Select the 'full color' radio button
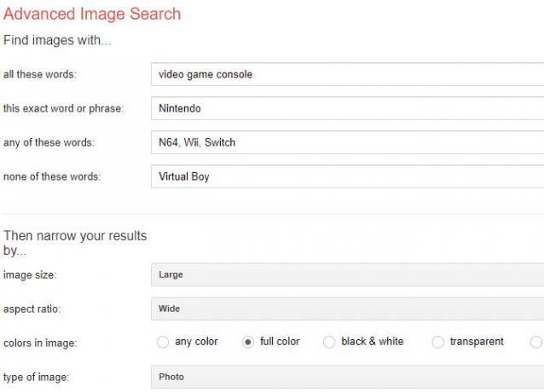This screenshot has height=392, width=544. point(248,342)
